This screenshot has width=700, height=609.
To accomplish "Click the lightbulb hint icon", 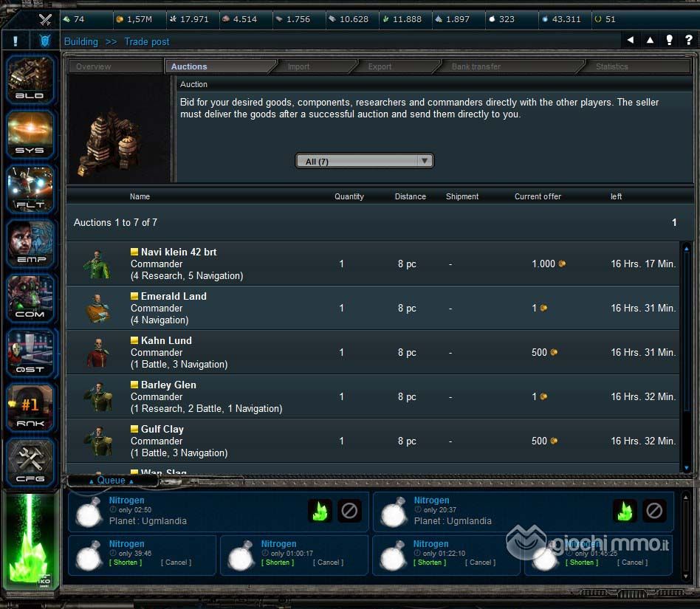I will click(x=669, y=40).
